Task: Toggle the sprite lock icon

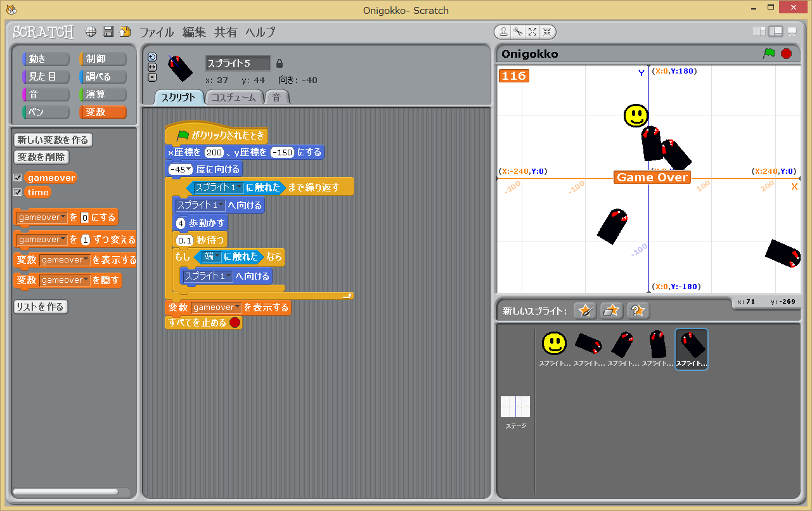Action: 280,63
